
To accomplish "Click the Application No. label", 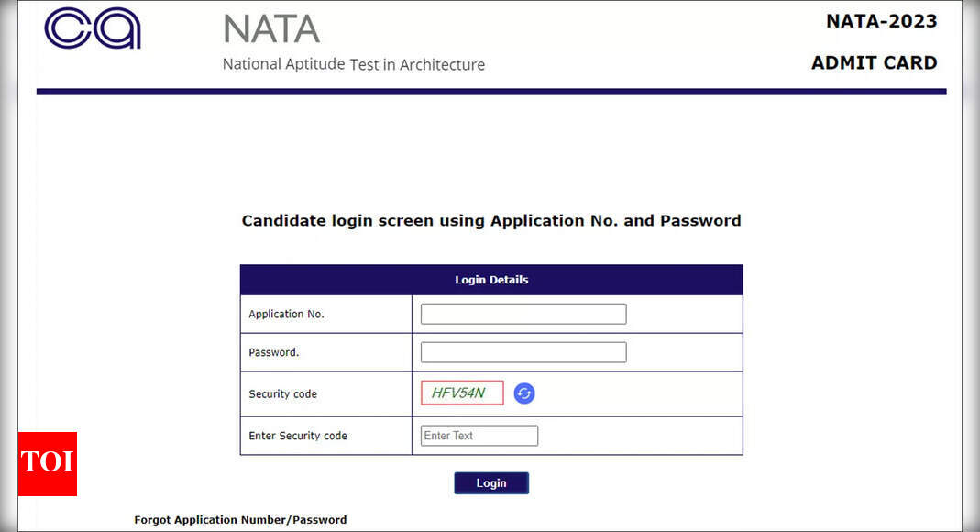I will click(286, 314).
